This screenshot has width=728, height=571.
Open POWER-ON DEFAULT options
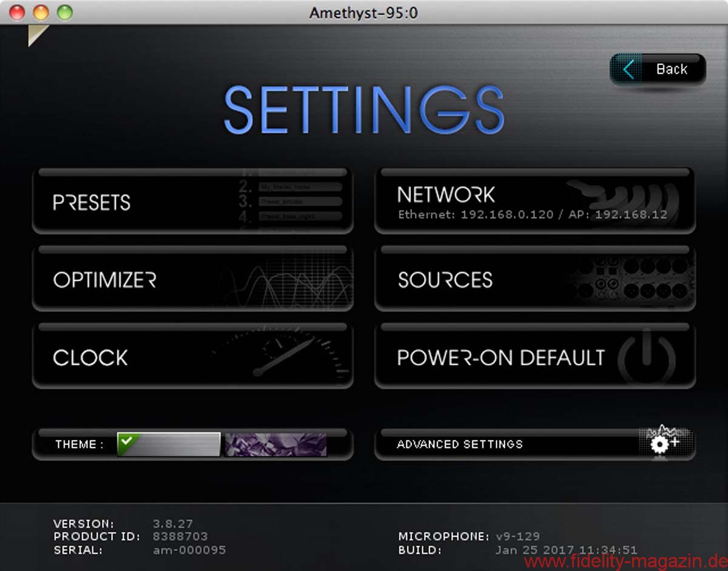click(500, 357)
